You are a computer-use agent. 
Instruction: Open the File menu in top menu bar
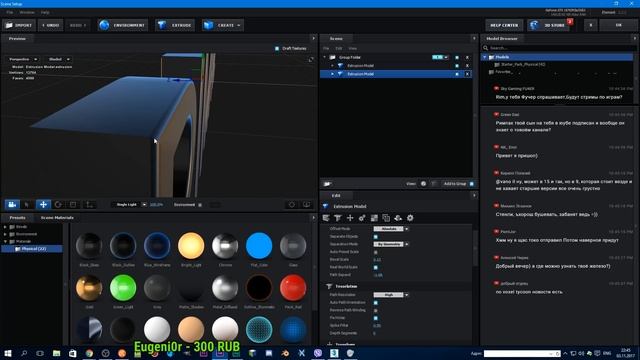point(10,13)
